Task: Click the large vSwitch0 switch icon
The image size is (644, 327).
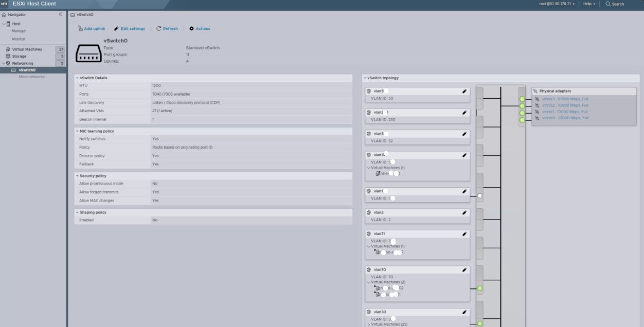Action: 88,53
